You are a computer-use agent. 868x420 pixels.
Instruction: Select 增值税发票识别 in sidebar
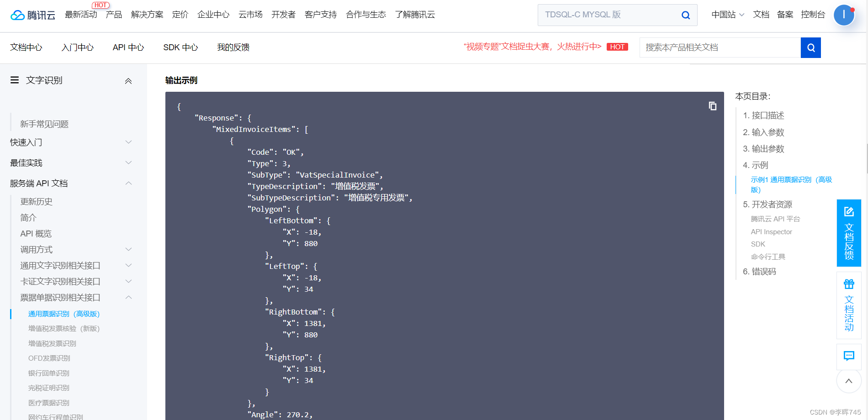click(x=52, y=343)
